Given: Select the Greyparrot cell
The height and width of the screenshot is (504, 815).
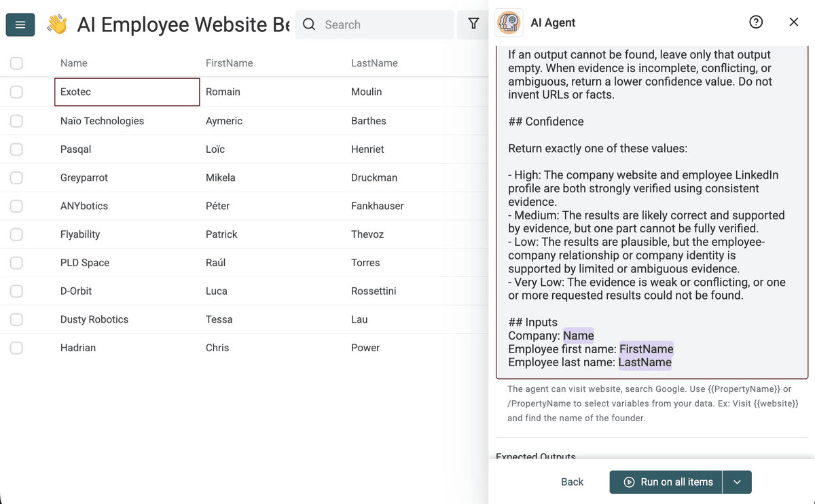Looking at the screenshot, I should tap(127, 178).
